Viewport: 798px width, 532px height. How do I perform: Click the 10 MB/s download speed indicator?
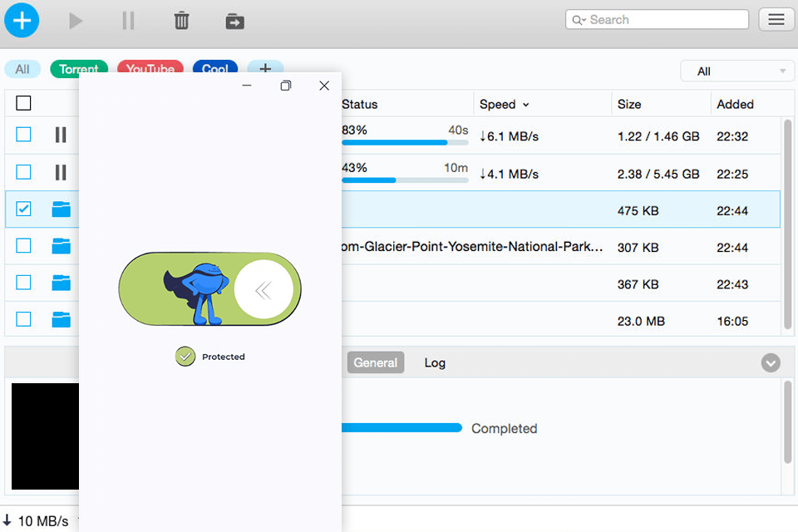(x=36, y=521)
